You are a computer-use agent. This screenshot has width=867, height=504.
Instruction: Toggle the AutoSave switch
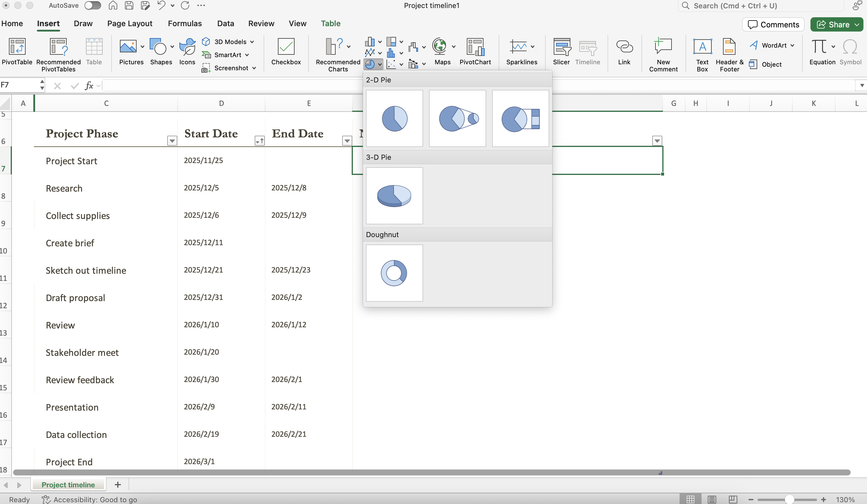pyautogui.click(x=93, y=6)
